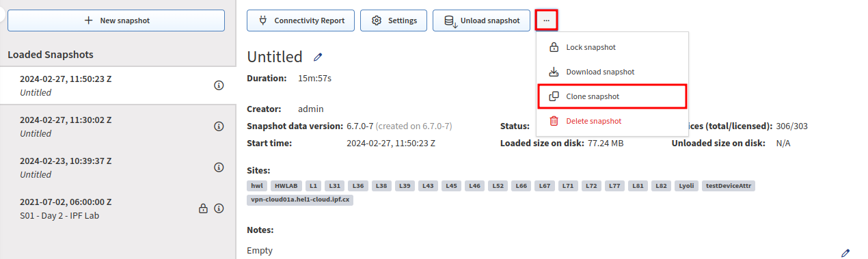Viewport: 868px width, 259px height.
Task: Open snapshot Settings
Action: tap(394, 21)
